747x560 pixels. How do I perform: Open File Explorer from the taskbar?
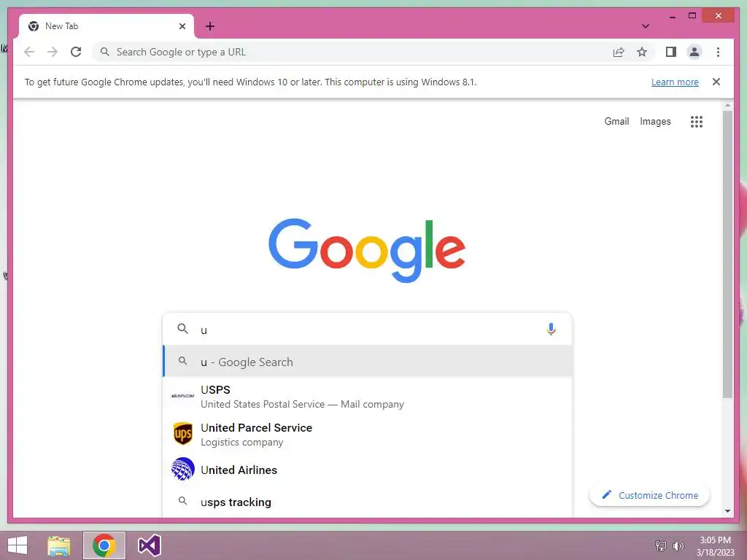(x=58, y=545)
